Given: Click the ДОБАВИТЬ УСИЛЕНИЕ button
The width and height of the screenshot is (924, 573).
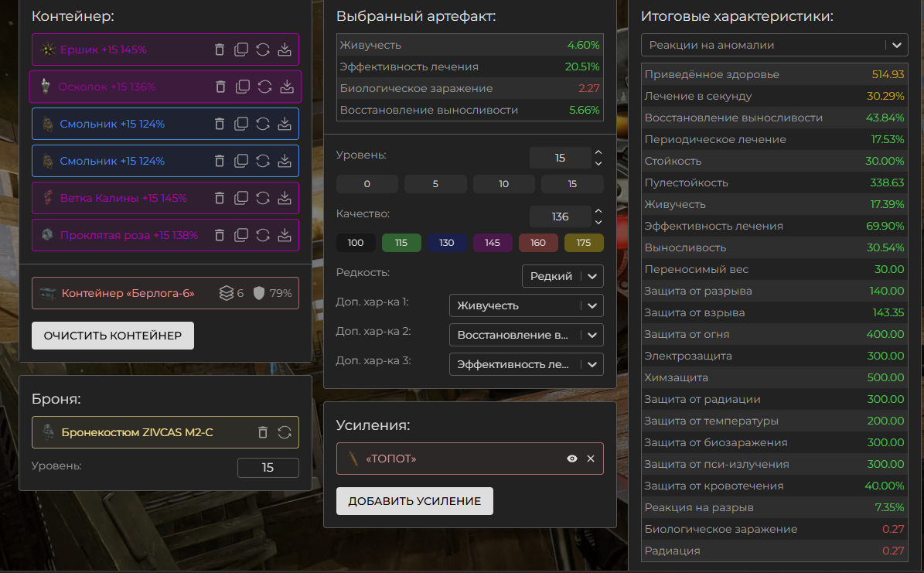Looking at the screenshot, I should click(414, 501).
